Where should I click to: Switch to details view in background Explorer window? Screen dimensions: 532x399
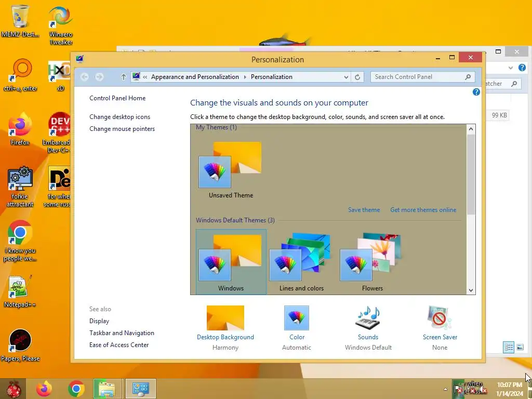coord(508,347)
